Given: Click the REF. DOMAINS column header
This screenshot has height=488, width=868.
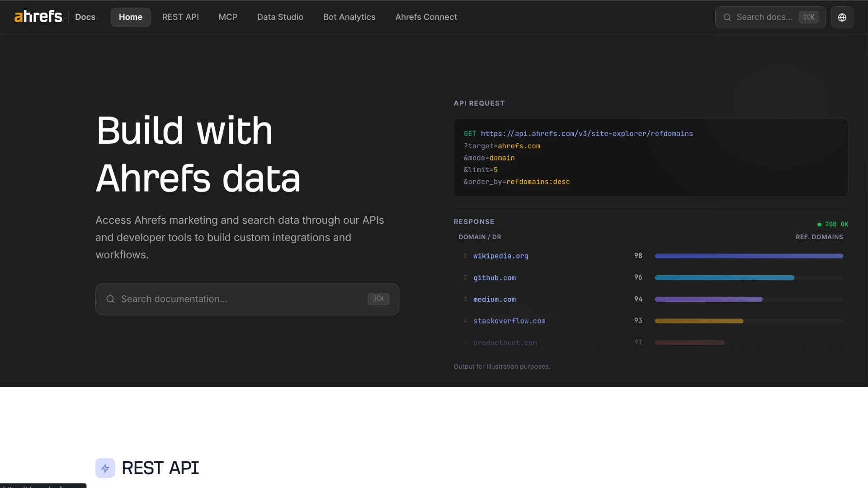Looking at the screenshot, I should pyautogui.click(x=819, y=237).
